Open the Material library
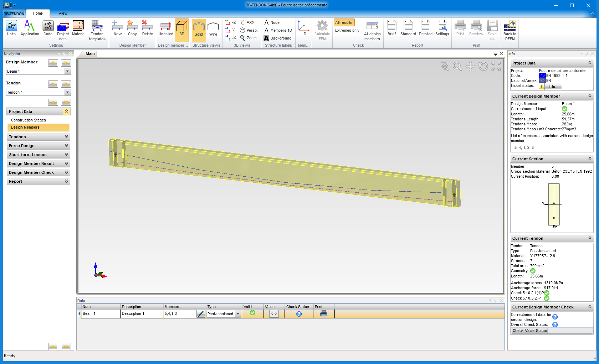The image size is (599, 364). pos(78,28)
